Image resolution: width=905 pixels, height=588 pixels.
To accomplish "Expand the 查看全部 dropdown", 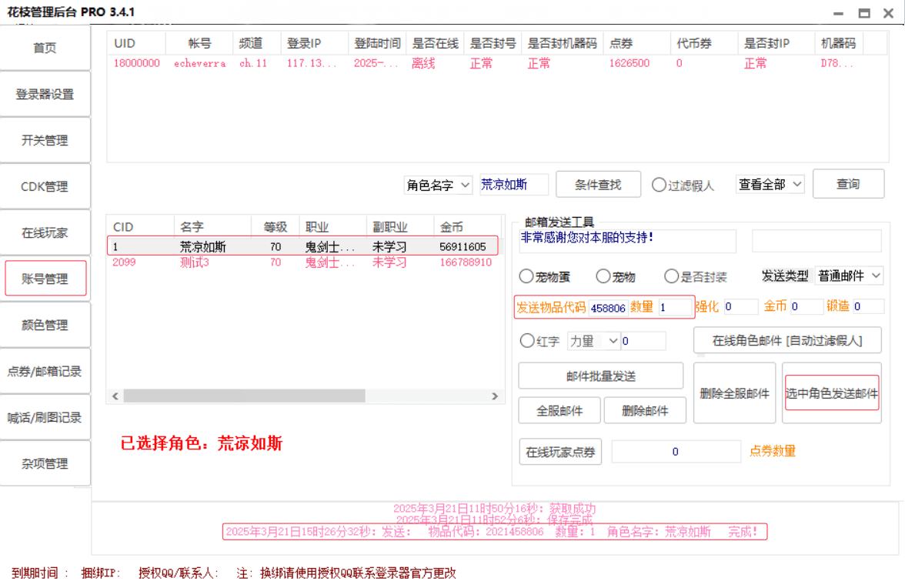I will 770,185.
